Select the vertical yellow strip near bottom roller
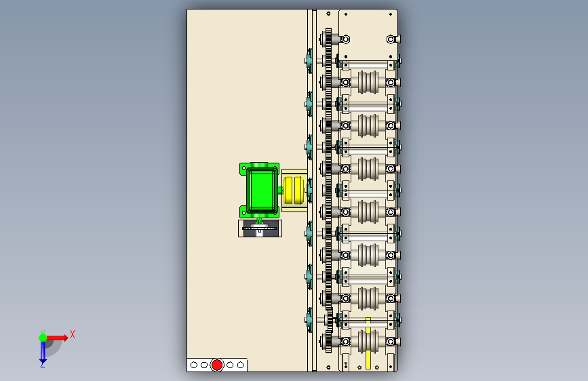588x381 pixels. click(368, 343)
